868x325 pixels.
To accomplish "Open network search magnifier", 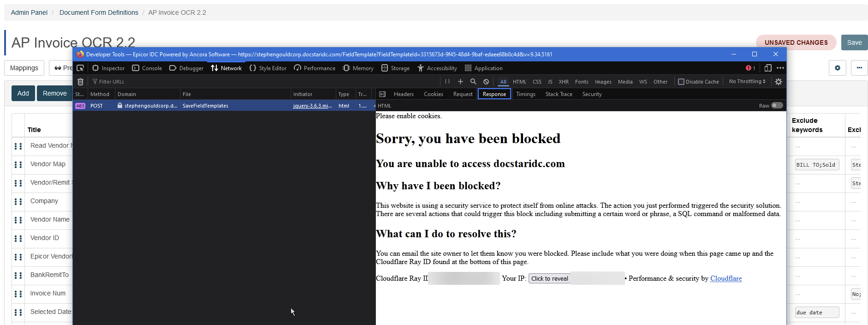I will tap(473, 82).
